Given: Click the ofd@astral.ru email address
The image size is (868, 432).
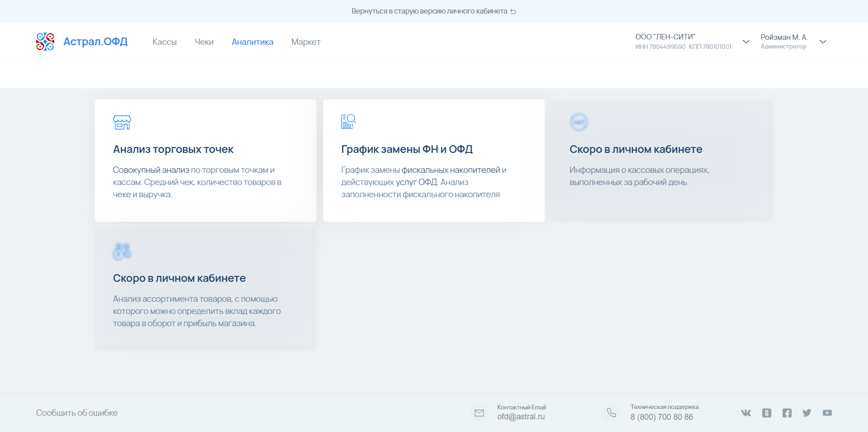Looking at the screenshot, I should click(x=521, y=417).
